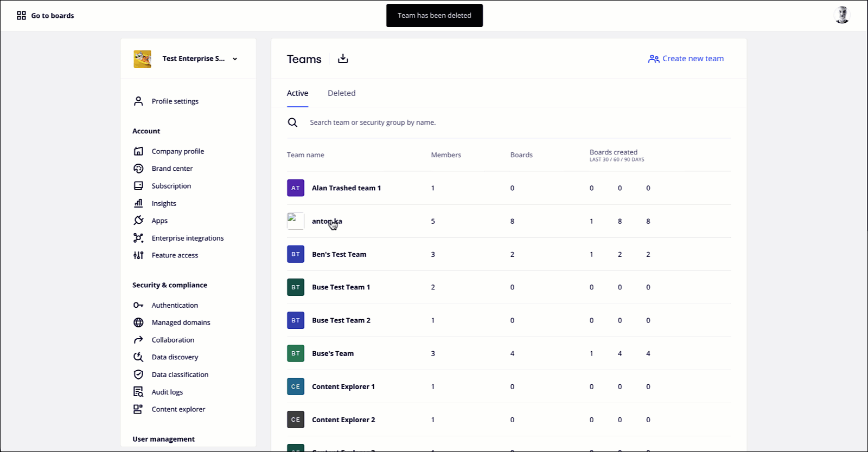Open the user profile avatar menu
Image resolution: width=868 pixels, height=452 pixels.
842,15
